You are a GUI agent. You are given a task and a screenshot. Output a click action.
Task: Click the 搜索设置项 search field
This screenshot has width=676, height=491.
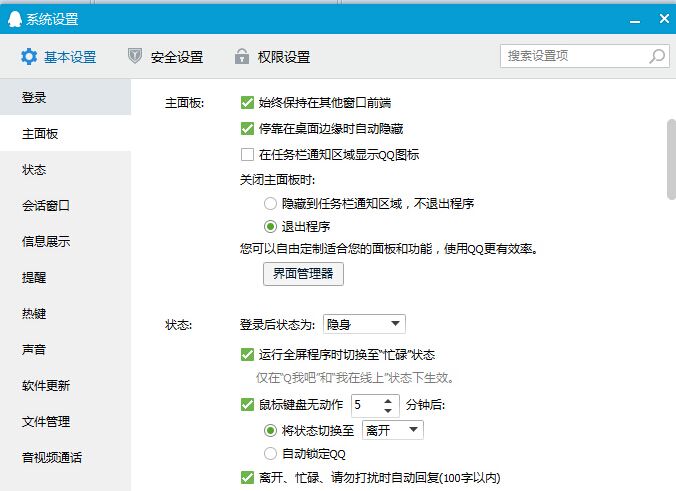pyautogui.click(x=585, y=56)
